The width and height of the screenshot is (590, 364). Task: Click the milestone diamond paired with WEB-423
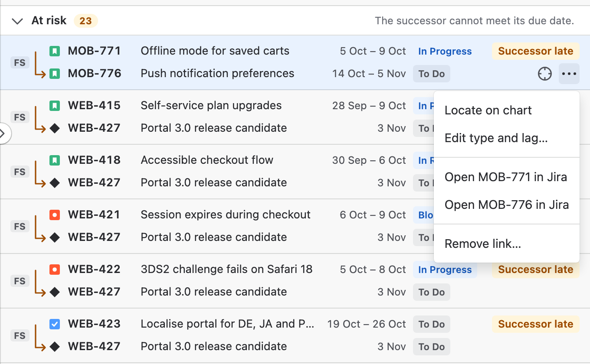click(x=54, y=347)
